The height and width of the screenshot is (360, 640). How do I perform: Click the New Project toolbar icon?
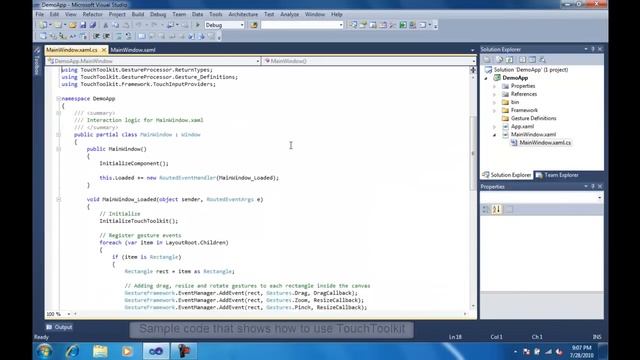[x=42, y=25]
